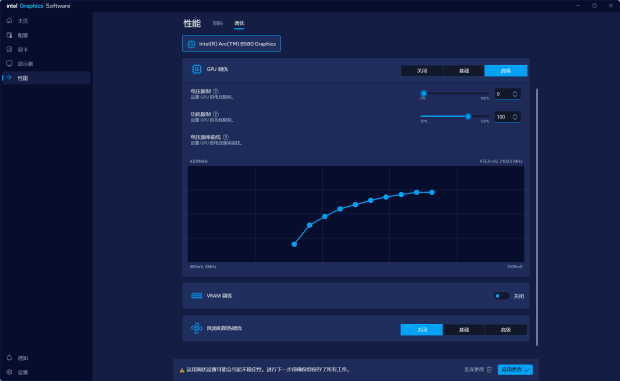This screenshot has width=620, height=381.
Task: Click the help icon beside voltage-frequency curve label
Action: [226, 137]
